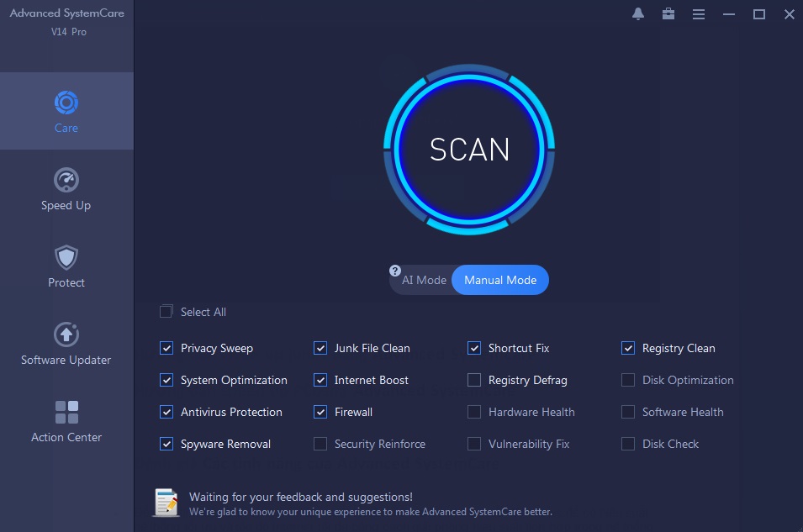Click the SCAN button

click(469, 149)
